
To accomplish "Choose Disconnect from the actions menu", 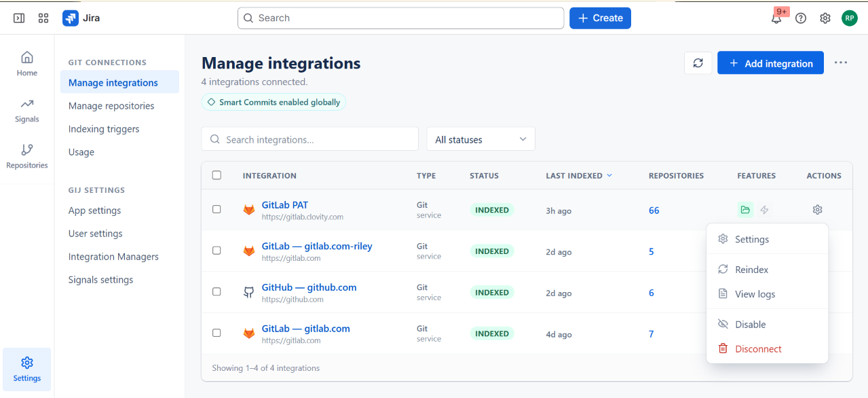I will (767, 349).
